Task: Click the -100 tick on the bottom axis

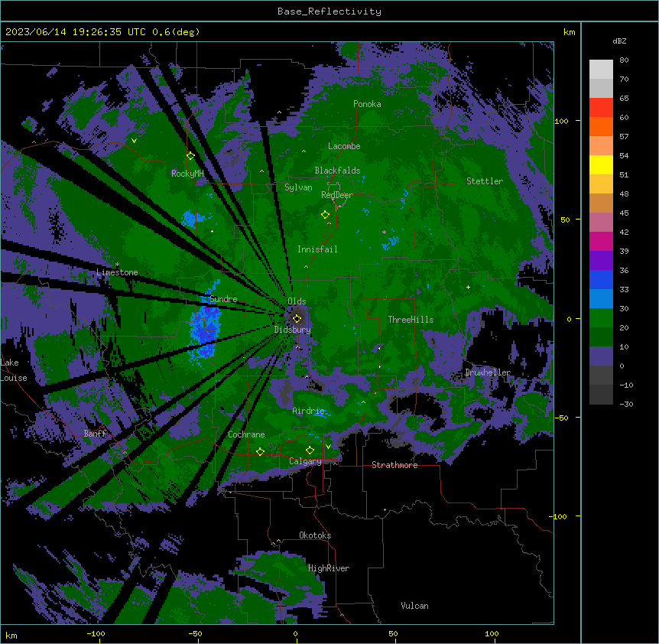Action: click(x=96, y=633)
